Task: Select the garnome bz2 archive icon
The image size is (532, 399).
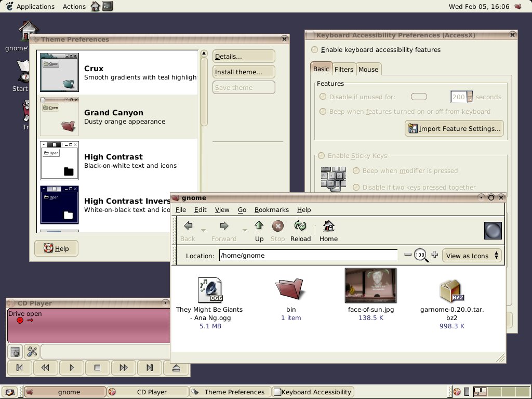Action: [452, 291]
